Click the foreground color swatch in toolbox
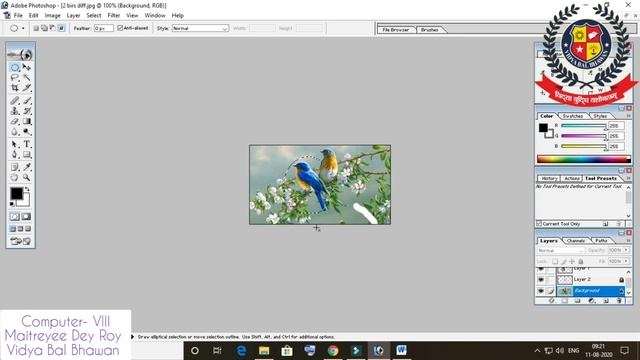640x360 pixels. coord(16,193)
